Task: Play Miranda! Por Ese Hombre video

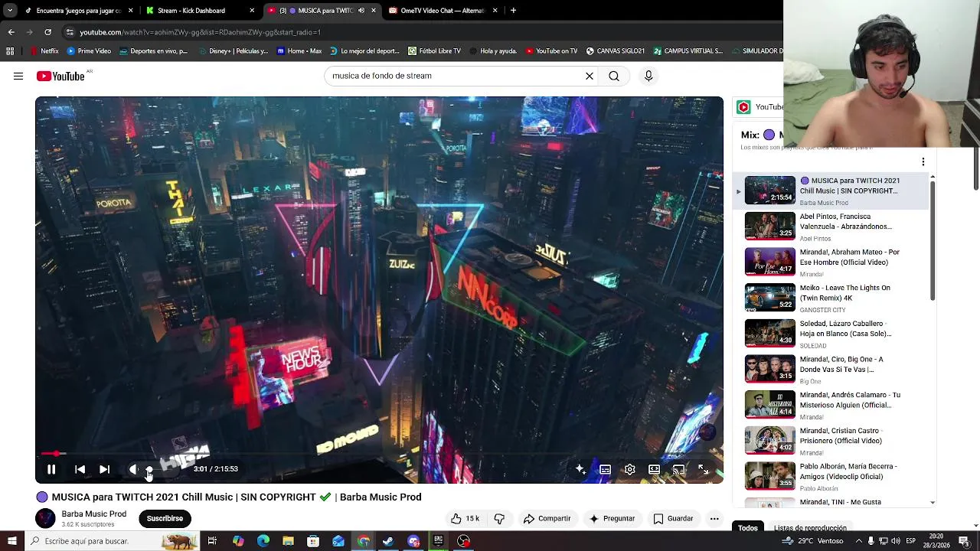Action: [831, 262]
